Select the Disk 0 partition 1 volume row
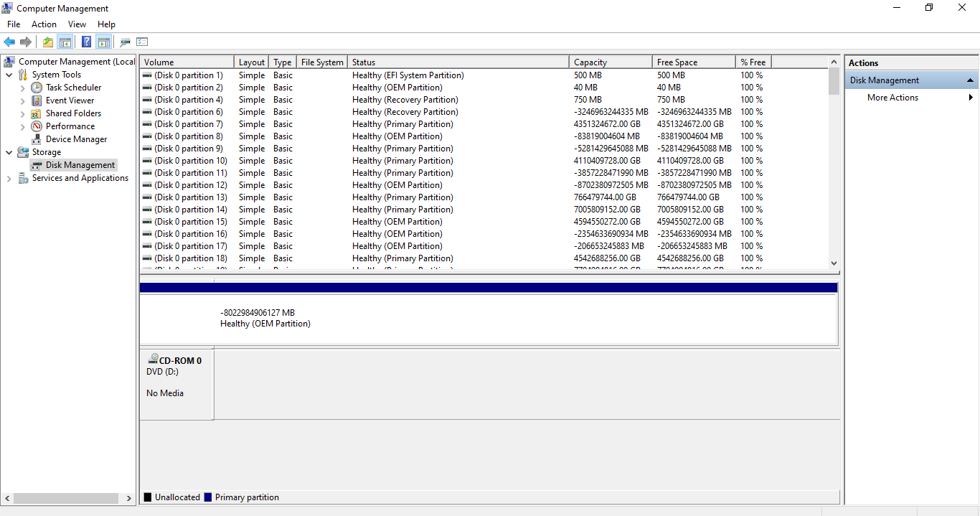 point(187,75)
